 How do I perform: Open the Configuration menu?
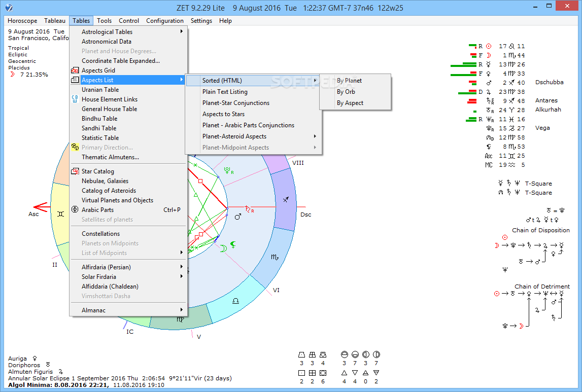165,20
